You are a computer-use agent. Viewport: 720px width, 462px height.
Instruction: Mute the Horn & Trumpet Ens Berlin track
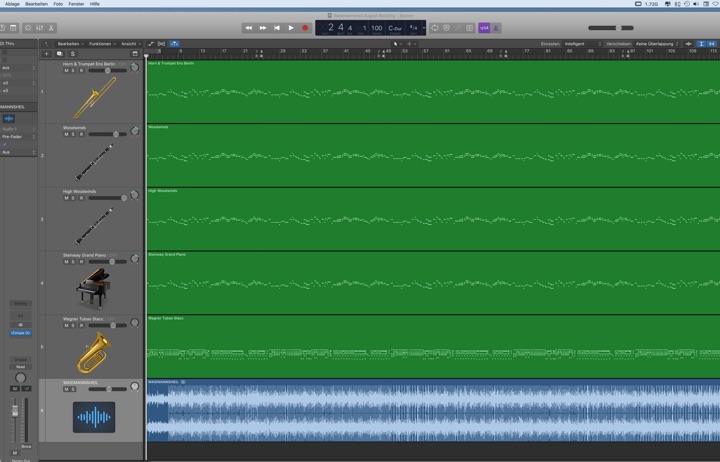(66, 71)
